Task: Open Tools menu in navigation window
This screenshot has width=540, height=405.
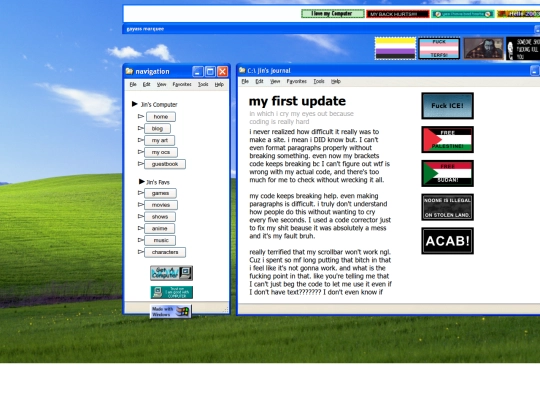Action: pos(203,84)
